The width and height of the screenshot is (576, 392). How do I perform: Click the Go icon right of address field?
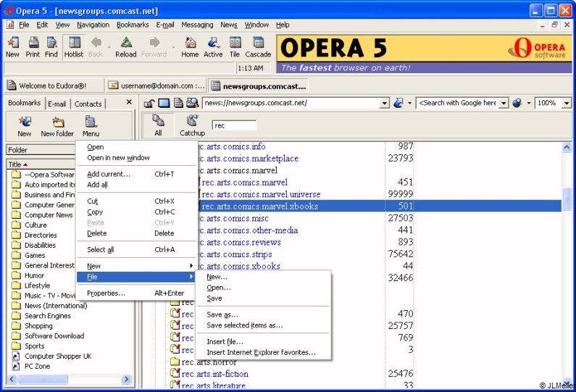(398, 103)
